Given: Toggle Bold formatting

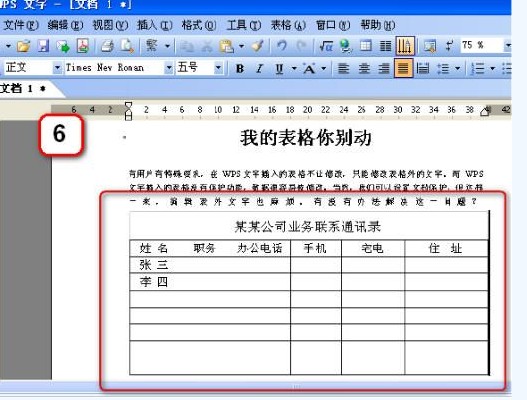Looking at the screenshot, I should pos(240,69).
